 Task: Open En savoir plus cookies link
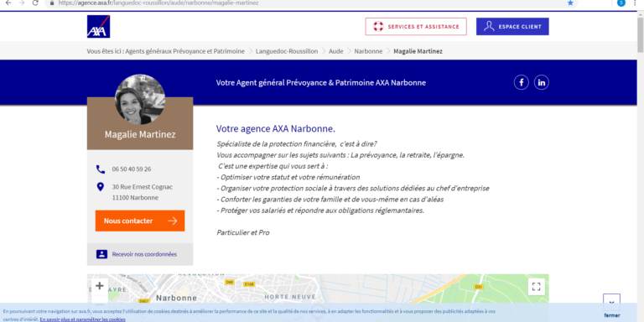pos(82,319)
